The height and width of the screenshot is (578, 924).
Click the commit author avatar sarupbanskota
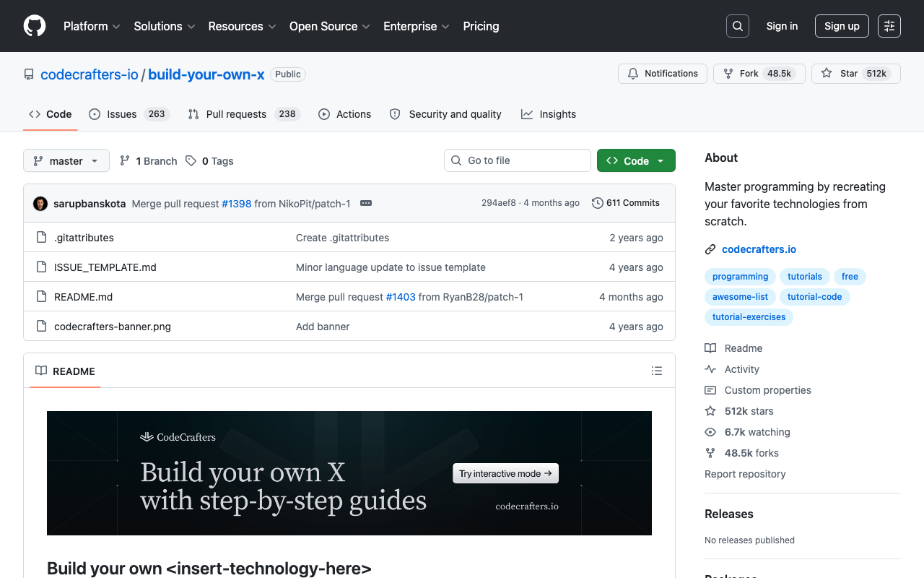(x=40, y=204)
